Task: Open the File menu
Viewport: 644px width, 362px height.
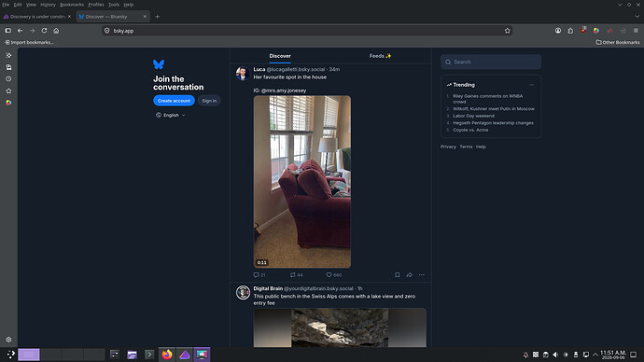Action: [6, 5]
